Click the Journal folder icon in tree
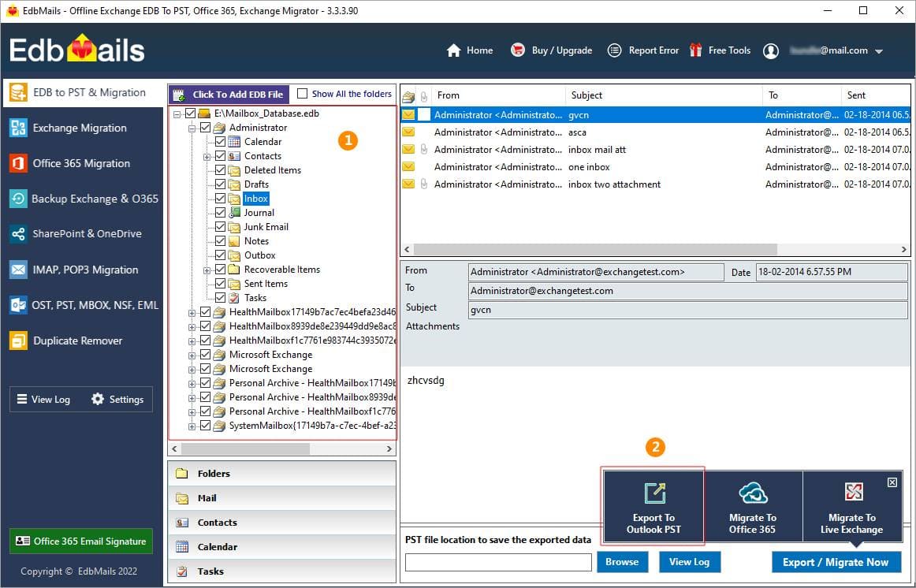The image size is (916, 588). [234, 213]
